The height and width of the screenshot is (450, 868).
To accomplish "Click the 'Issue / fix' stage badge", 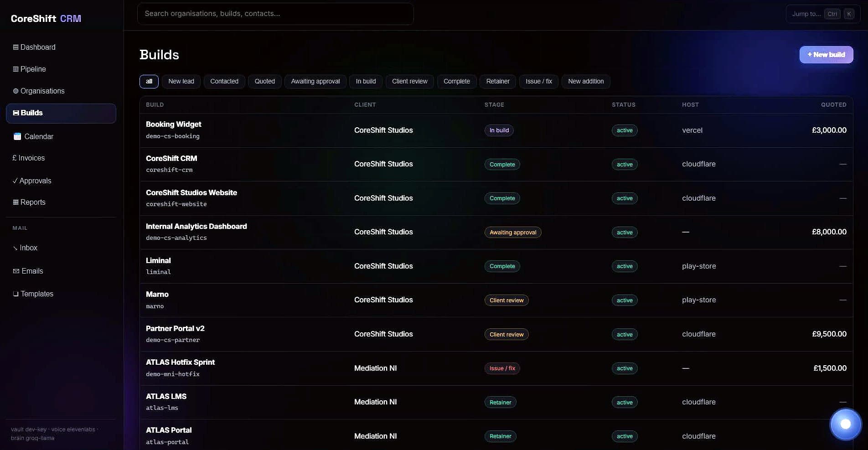I will pyautogui.click(x=502, y=368).
